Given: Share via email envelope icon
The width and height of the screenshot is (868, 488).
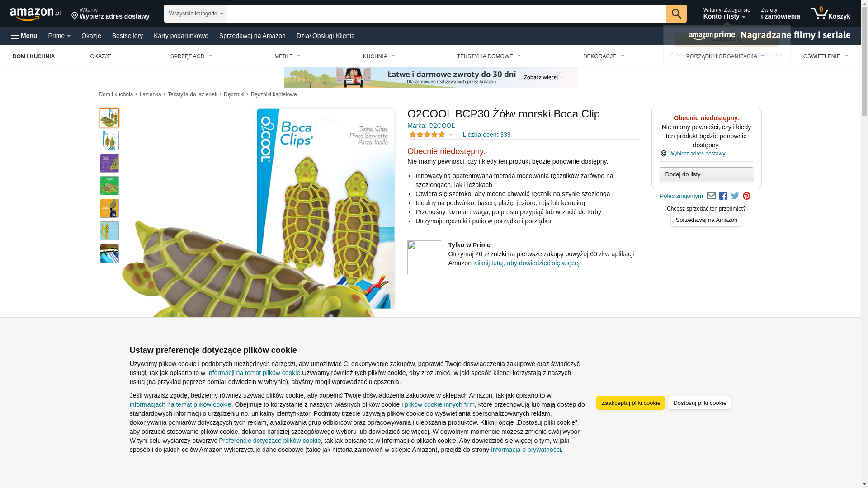Looking at the screenshot, I should pos(711,196).
